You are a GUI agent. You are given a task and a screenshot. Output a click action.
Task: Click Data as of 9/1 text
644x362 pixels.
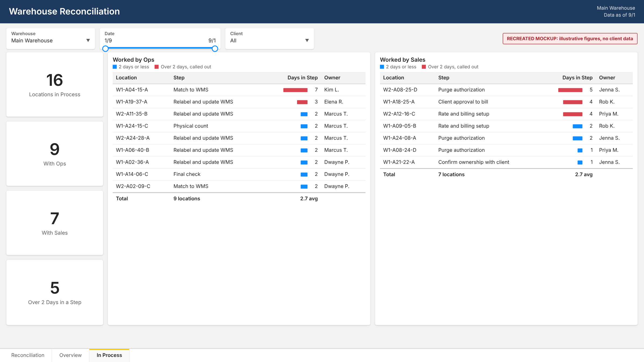(x=619, y=15)
